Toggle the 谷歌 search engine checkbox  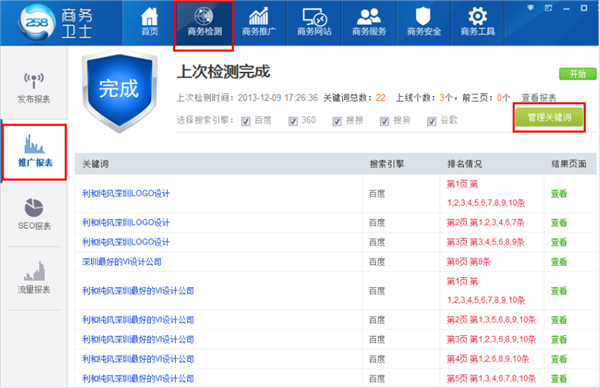432,121
